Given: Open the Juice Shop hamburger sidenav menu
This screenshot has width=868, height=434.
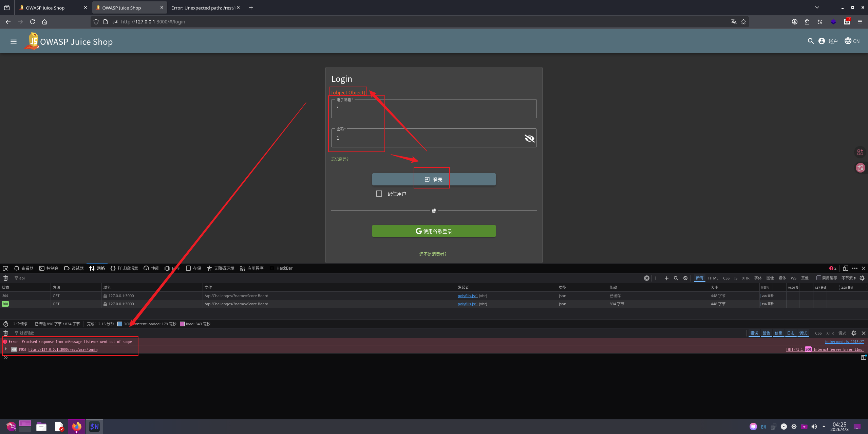Looking at the screenshot, I should 14,41.
